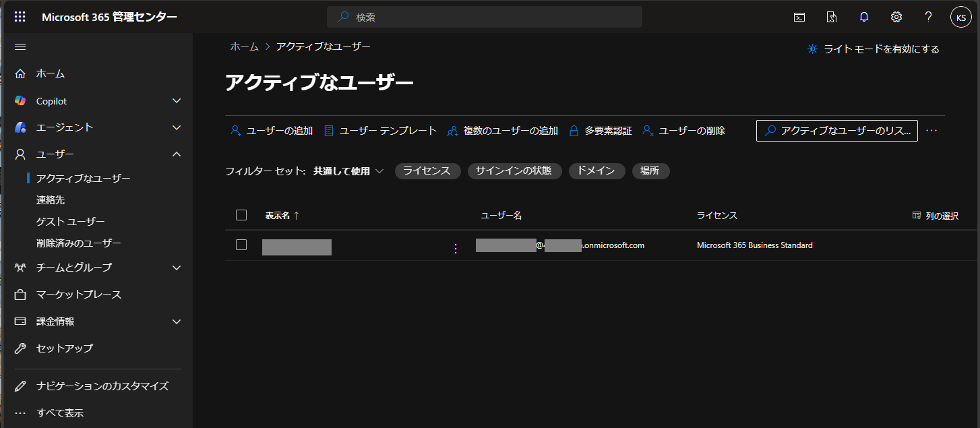
Task: Collapse the navigation hamburger menu
Action: [x=20, y=47]
